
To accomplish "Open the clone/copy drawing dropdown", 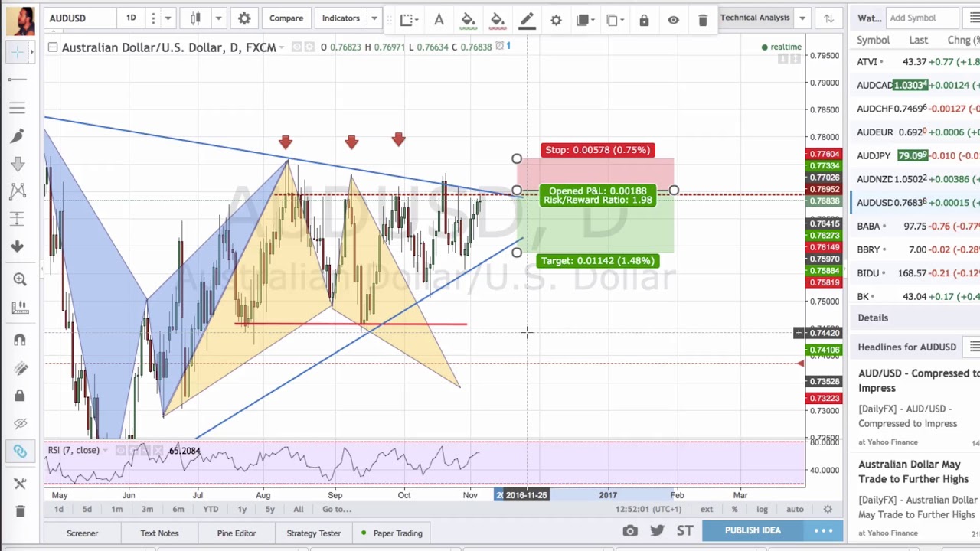I will (x=615, y=19).
